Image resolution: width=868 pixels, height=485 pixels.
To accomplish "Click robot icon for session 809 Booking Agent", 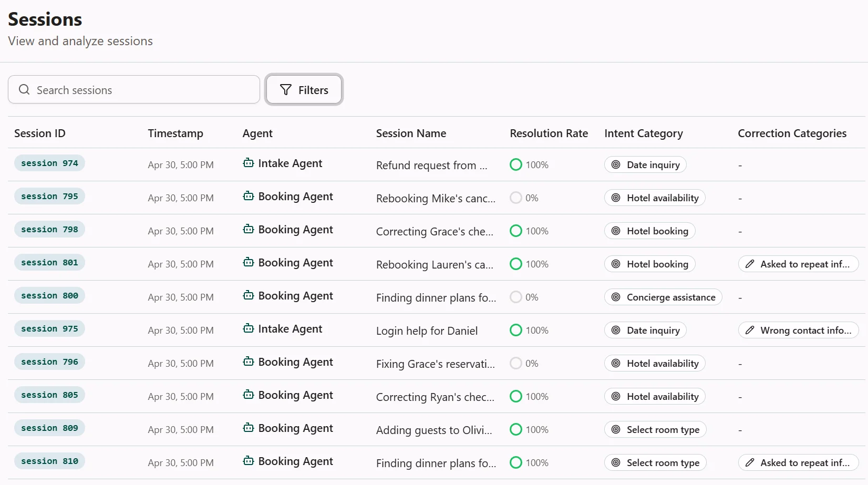I will pyautogui.click(x=249, y=428).
